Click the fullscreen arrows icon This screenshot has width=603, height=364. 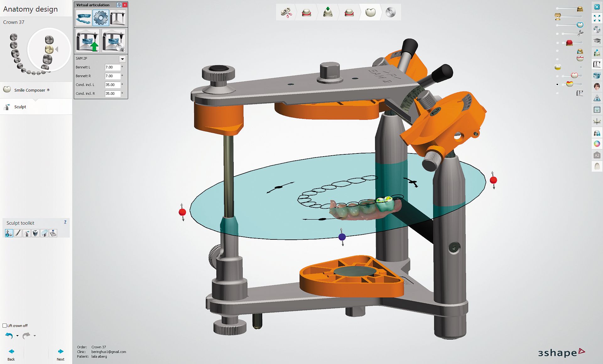point(597,18)
